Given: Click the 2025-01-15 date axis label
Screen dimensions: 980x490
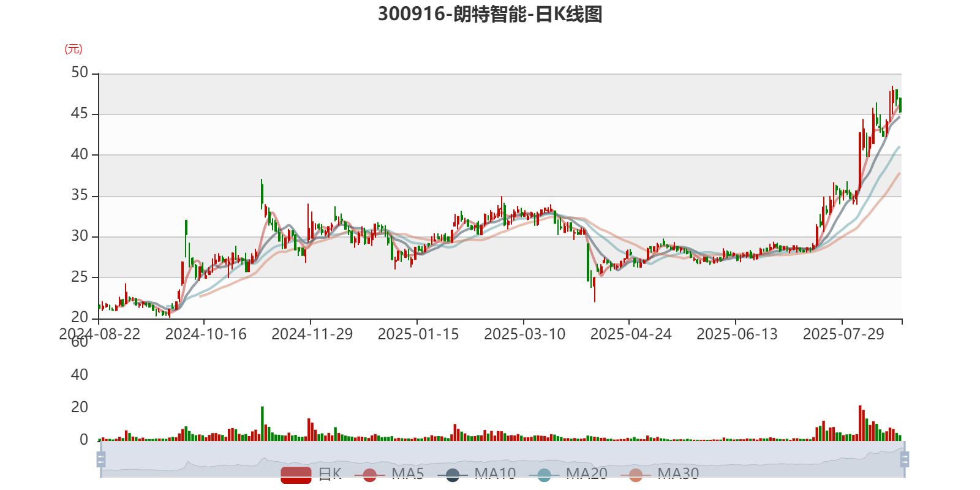Looking at the screenshot, I should tap(418, 334).
